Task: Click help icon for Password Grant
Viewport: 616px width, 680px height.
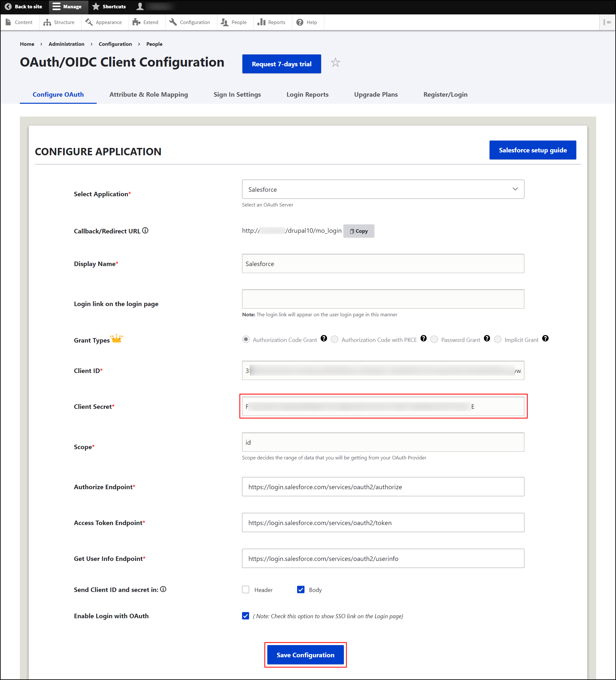Action: [486, 338]
